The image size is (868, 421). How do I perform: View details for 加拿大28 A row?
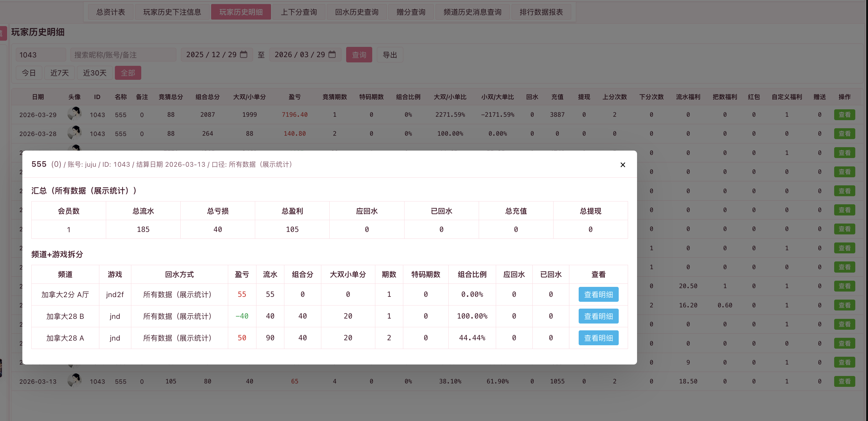tap(599, 338)
